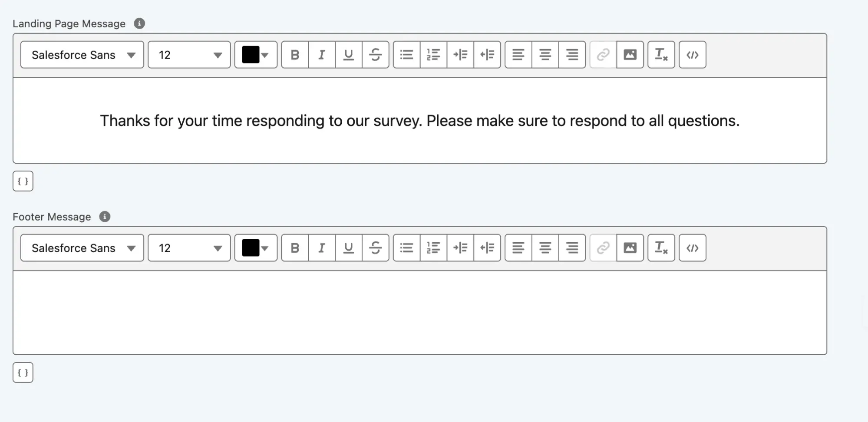Decrease indent in Footer Message editor
The width and height of the screenshot is (868, 422).
click(487, 248)
